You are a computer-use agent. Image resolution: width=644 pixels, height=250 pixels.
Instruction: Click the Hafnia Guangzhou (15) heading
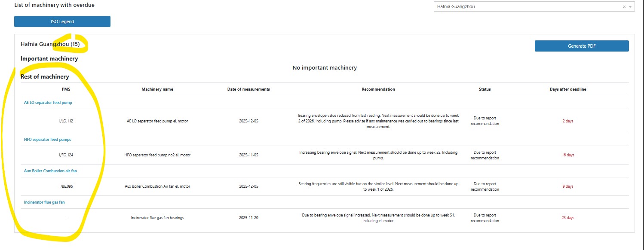point(50,44)
